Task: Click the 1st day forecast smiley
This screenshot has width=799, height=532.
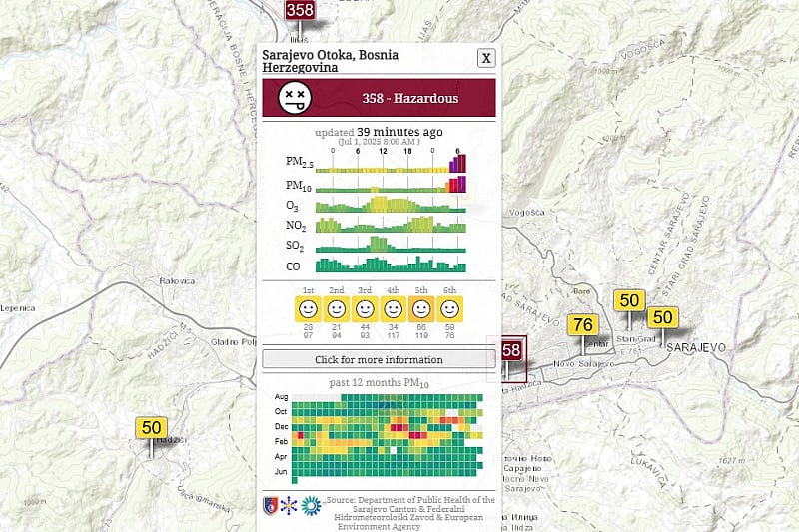Action: (x=308, y=308)
